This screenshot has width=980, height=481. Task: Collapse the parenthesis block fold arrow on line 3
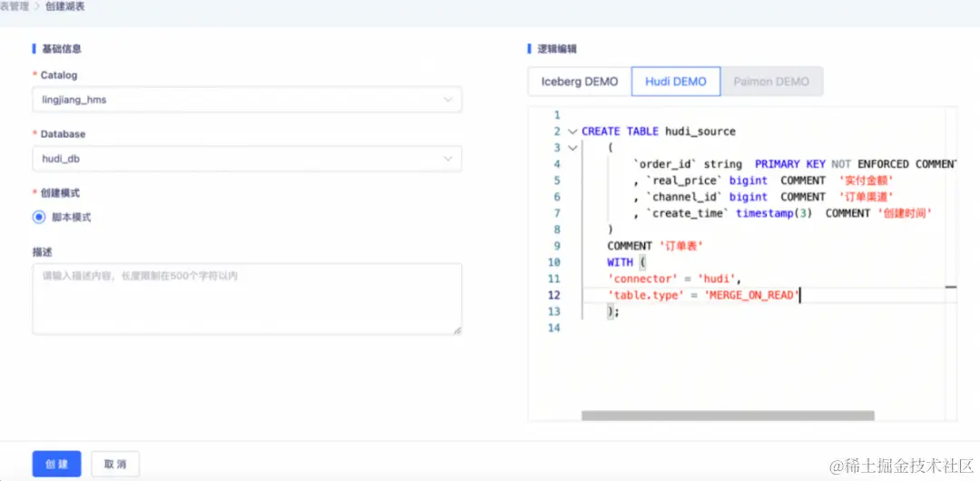(572, 148)
